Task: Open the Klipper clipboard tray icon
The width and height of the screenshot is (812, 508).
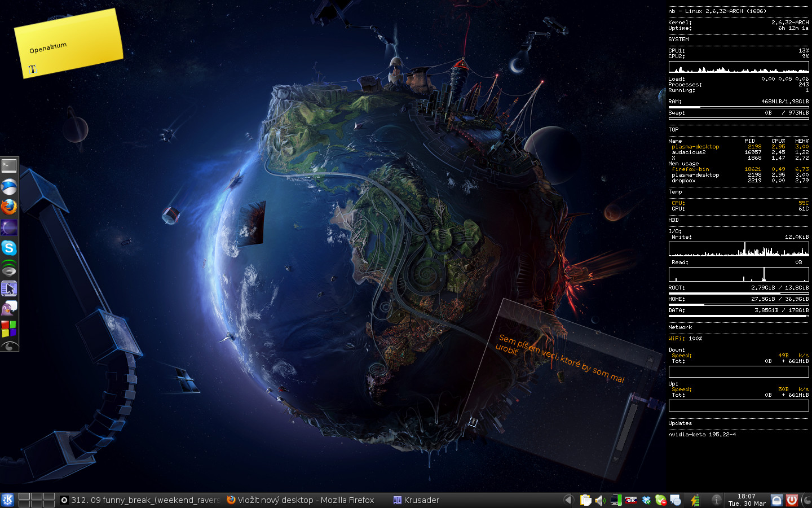Action: (585, 500)
